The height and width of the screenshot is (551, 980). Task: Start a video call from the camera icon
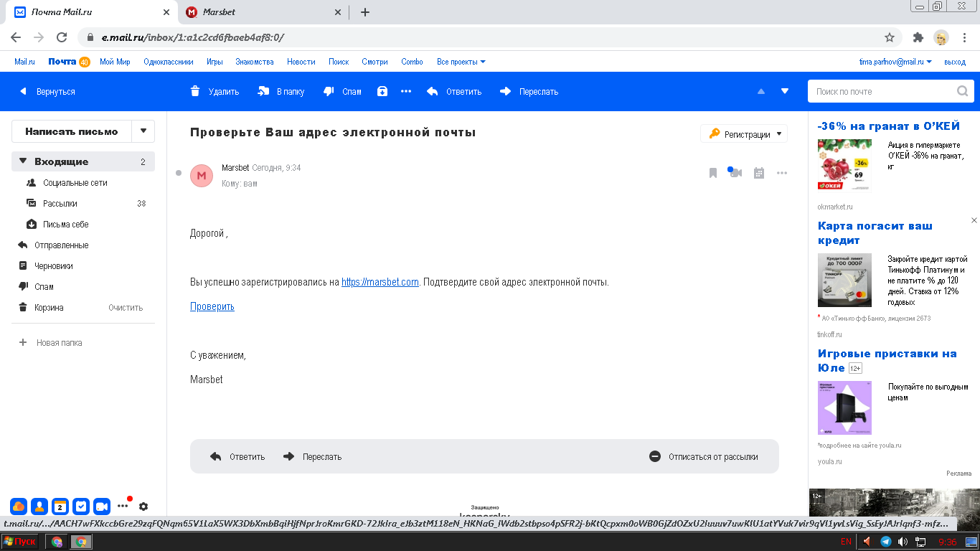(x=735, y=173)
